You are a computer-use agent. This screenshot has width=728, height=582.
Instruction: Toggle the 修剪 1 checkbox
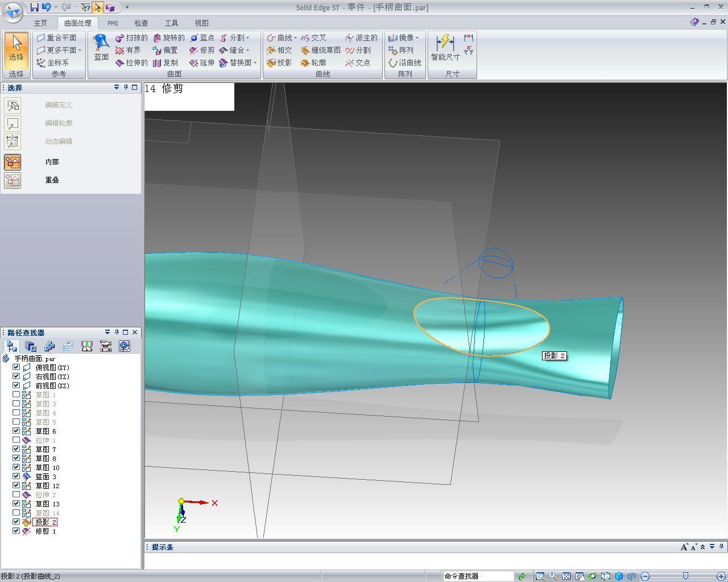pyautogui.click(x=16, y=531)
